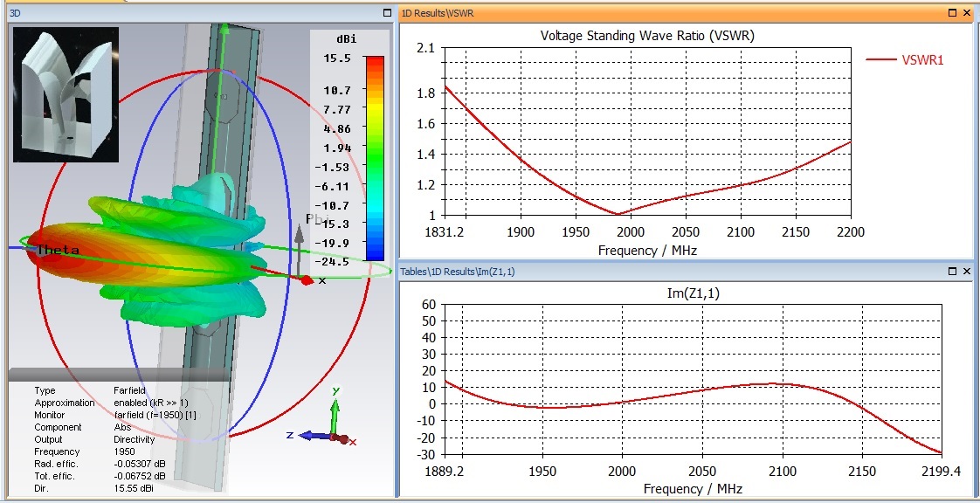Click the dBi color ramp bar

pos(375,158)
